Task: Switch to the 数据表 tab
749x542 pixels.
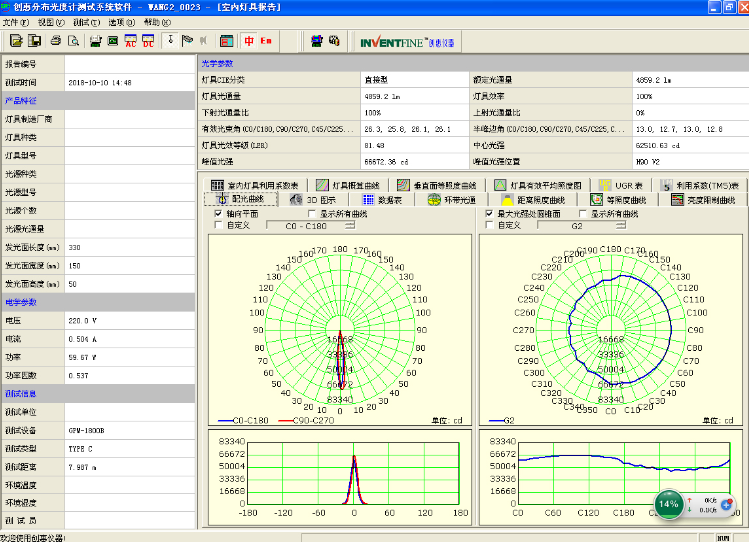Action: [x=382, y=200]
